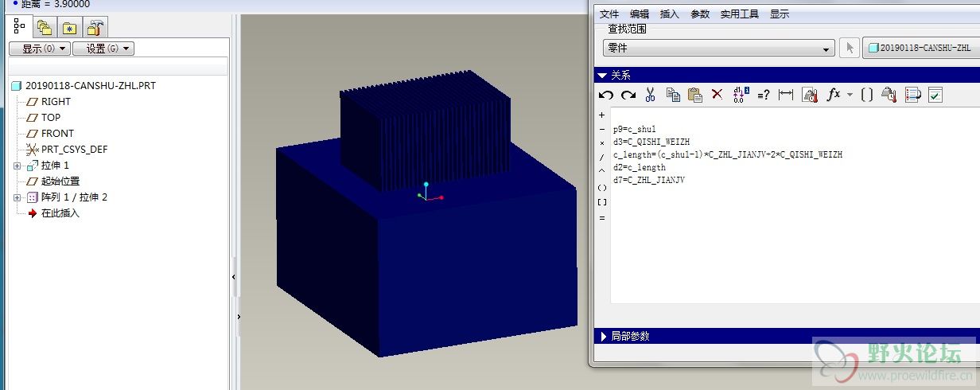
Task: Expand the 拉伸 1 feature node
Action: point(17,166)
